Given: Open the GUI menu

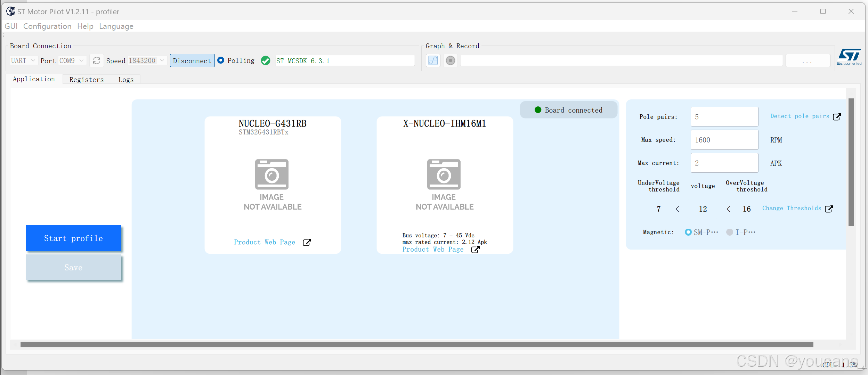Looking at the screenshot, I should point(11,26).
